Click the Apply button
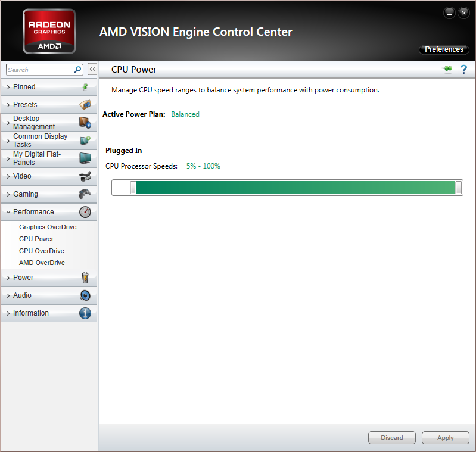 tap(446, 438)
